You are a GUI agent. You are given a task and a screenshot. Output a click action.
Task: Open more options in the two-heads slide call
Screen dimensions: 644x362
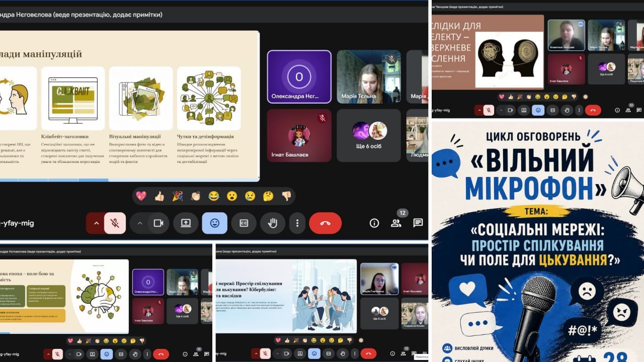pos(579,110)
